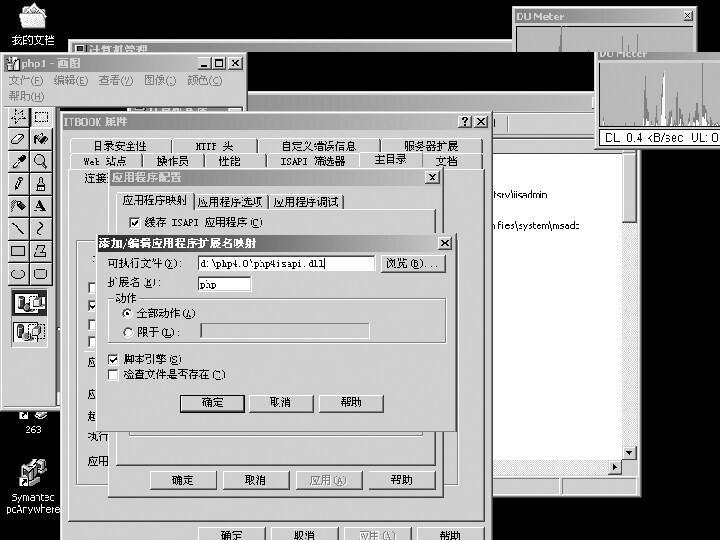The height and width of the screenshot is (540, 720).
Task: Select the limit to radio button
Action: [128, 332]
